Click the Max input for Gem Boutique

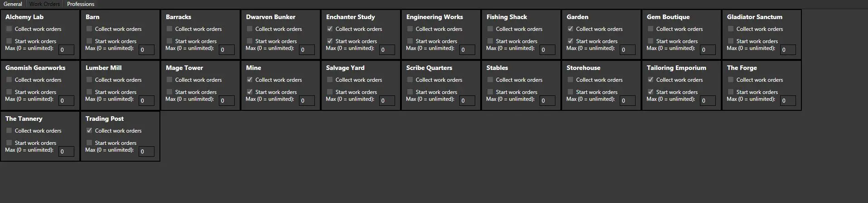[708, 50]
